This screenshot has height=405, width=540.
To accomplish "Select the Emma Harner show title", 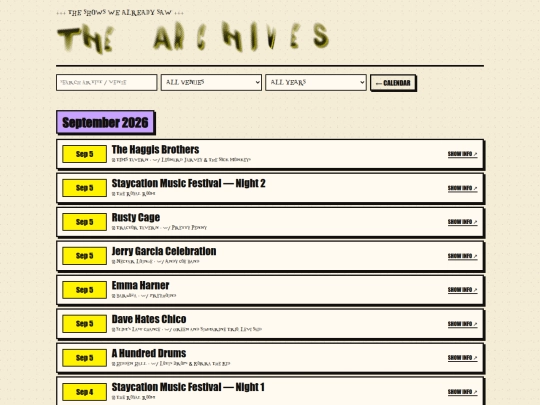I will pyautogui.click(x=140, y=285).
